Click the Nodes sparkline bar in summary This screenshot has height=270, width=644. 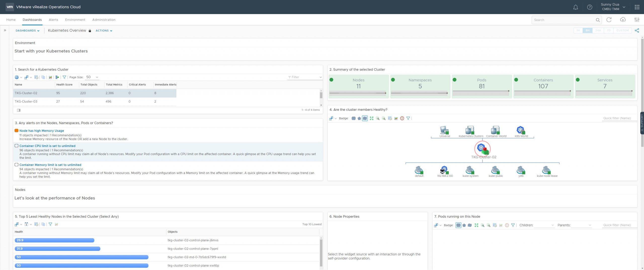pos(357,93)
